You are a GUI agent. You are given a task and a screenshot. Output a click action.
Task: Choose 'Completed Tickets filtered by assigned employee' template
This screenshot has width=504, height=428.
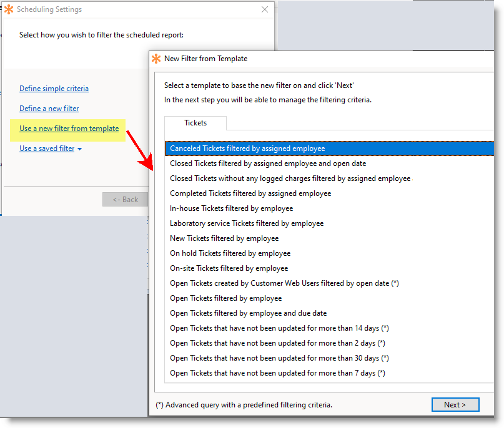point(250,193)
